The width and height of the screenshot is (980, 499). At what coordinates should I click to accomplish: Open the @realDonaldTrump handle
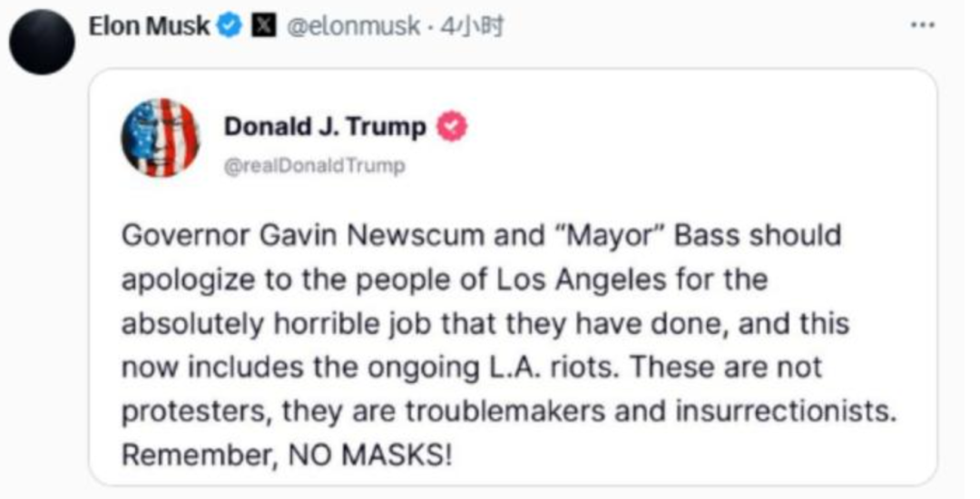[x=314, y=166]
